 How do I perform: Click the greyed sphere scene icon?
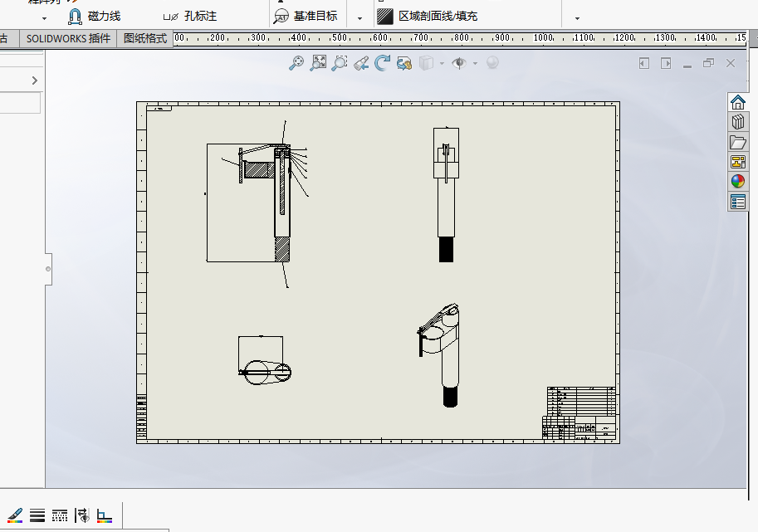pos(492,63)
